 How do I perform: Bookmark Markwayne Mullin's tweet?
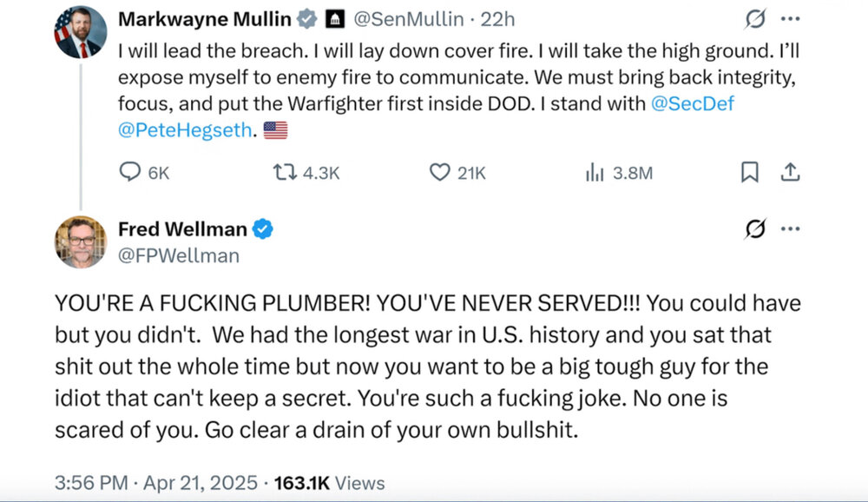point(749,173)
